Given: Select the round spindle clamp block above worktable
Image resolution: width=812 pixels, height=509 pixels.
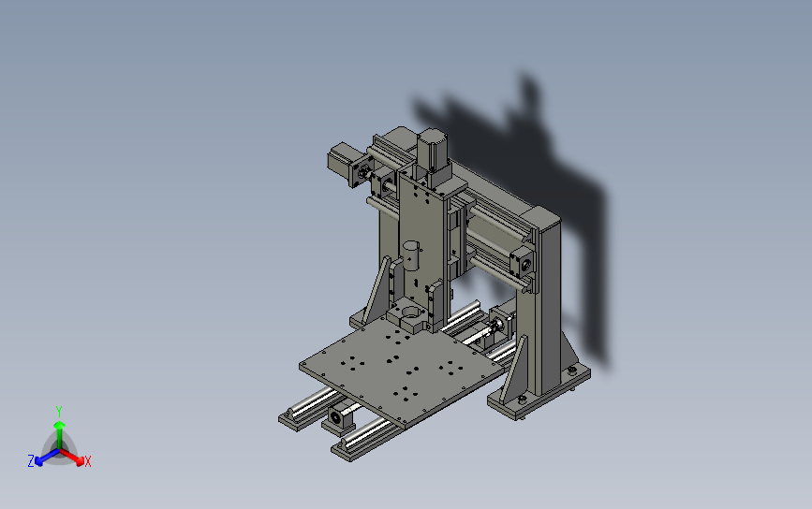Looking at the screenshot, I should click(409, 314).
